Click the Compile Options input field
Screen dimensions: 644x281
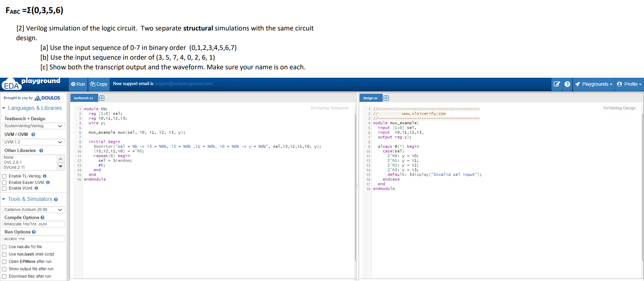(33, 224)
